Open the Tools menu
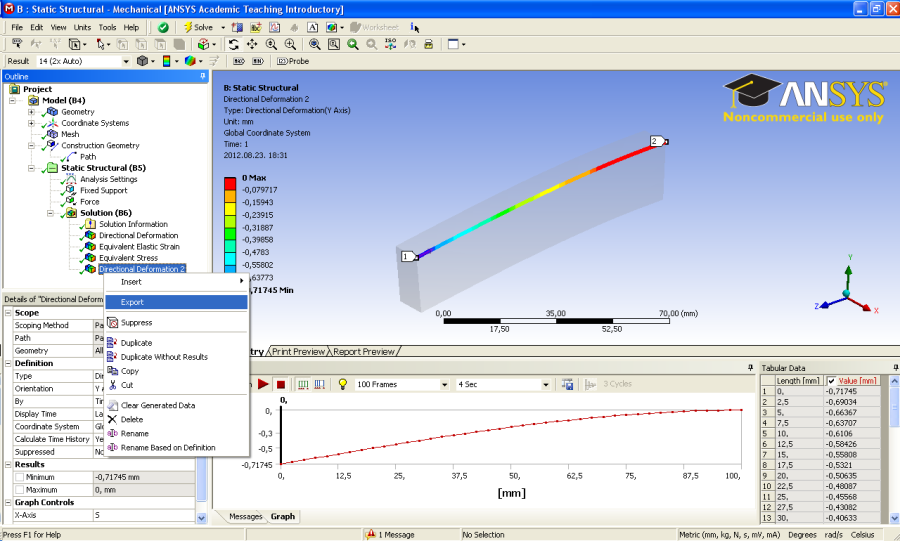 107,27
